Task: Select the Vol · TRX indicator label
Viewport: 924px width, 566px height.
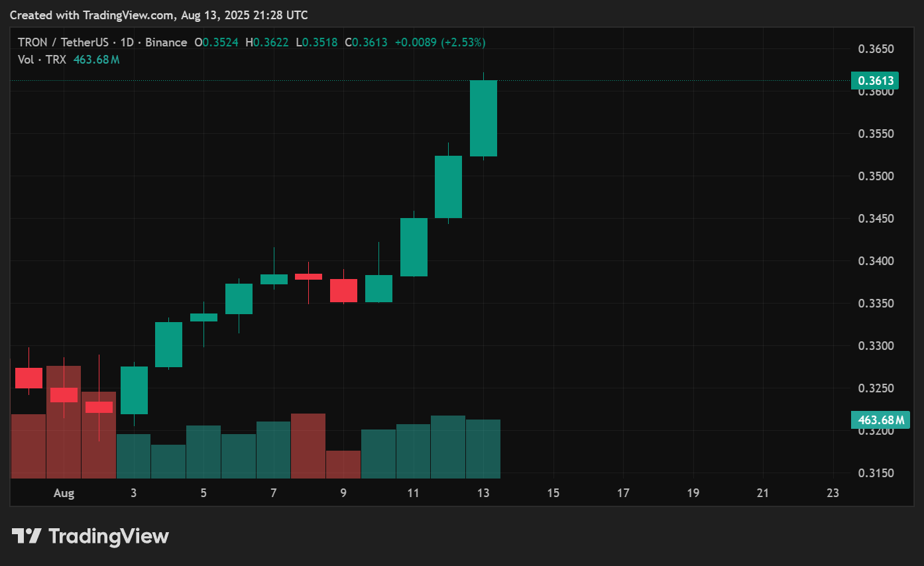Action: (x=41, y=60)
